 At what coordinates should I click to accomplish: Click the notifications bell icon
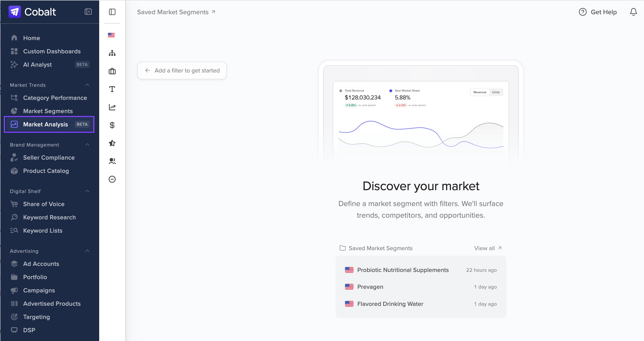click(x=633, y=12)
